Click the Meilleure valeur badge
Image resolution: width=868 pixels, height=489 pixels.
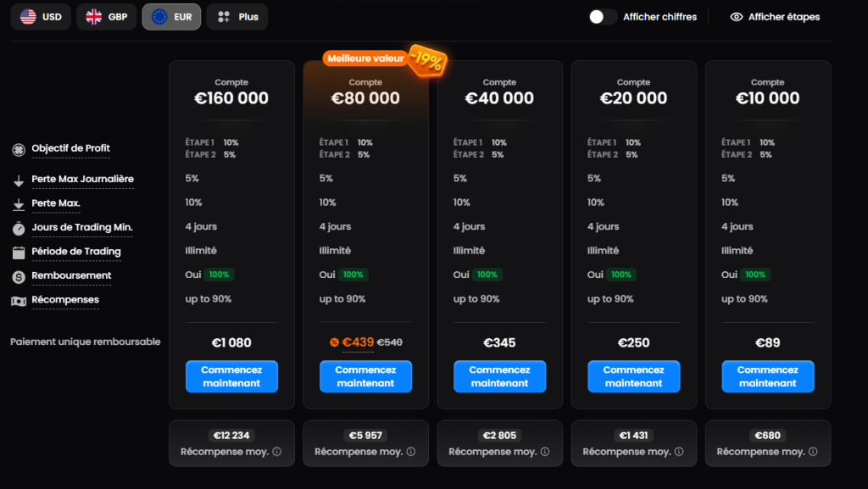[365, 58]
